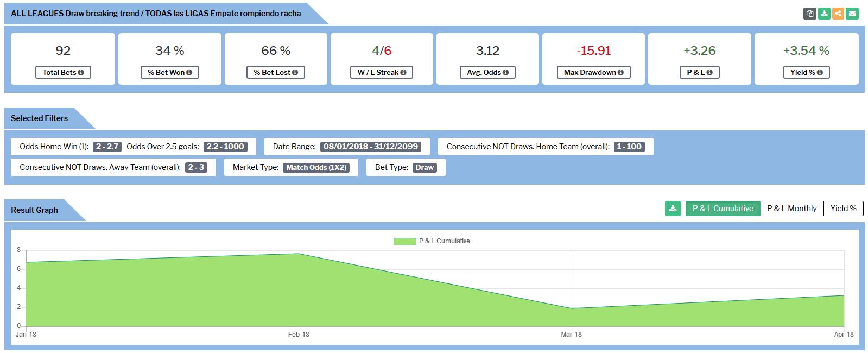Select the P & L Cumulative view
Viewport: 868px width, 353px height.
(x=723, y=209)
